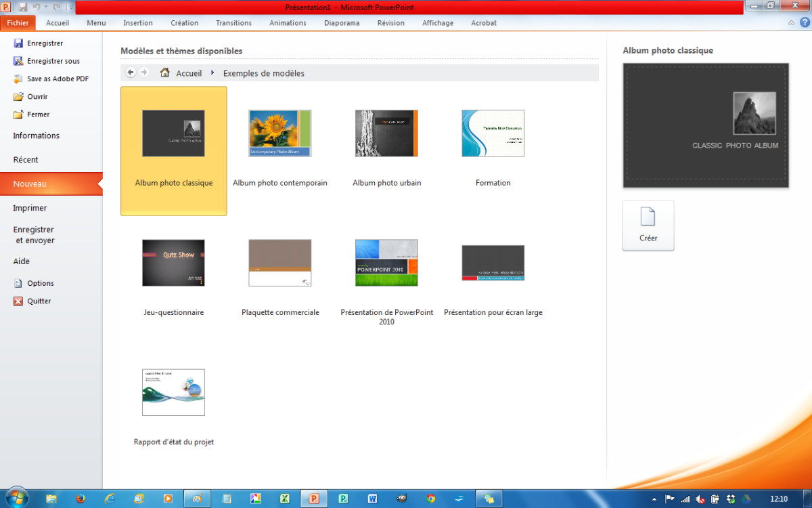Click Exemples de modèles breadcrumb
Screen dimensions: 812x508
coord(264,73)
